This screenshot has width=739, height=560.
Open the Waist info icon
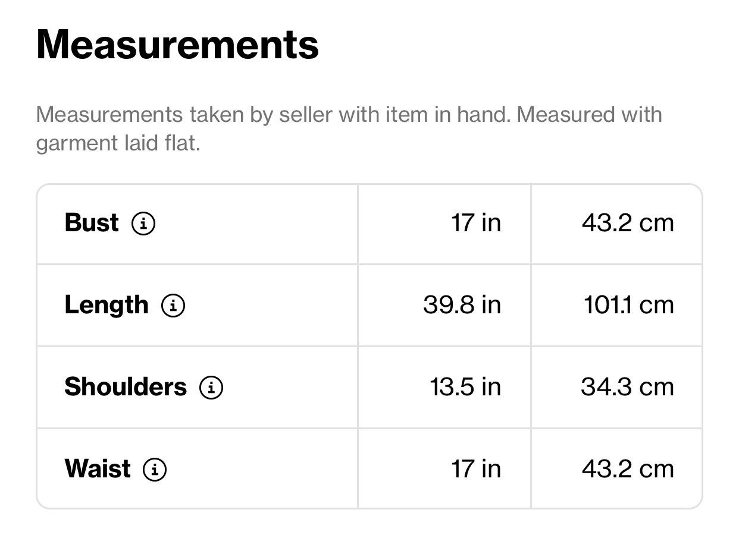pyautogui.click(x=155, y=470)
